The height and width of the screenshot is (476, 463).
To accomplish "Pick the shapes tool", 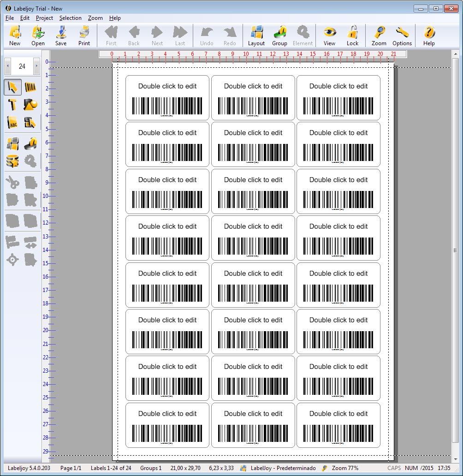I will (x=30, y=105).
